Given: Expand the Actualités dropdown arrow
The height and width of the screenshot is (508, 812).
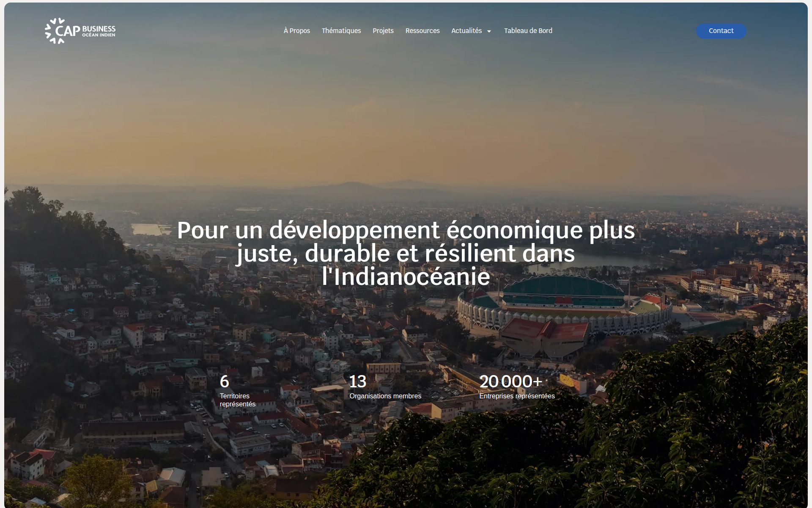Looking at the screenshot, I should pyautogui.click(x=489, y=31).
